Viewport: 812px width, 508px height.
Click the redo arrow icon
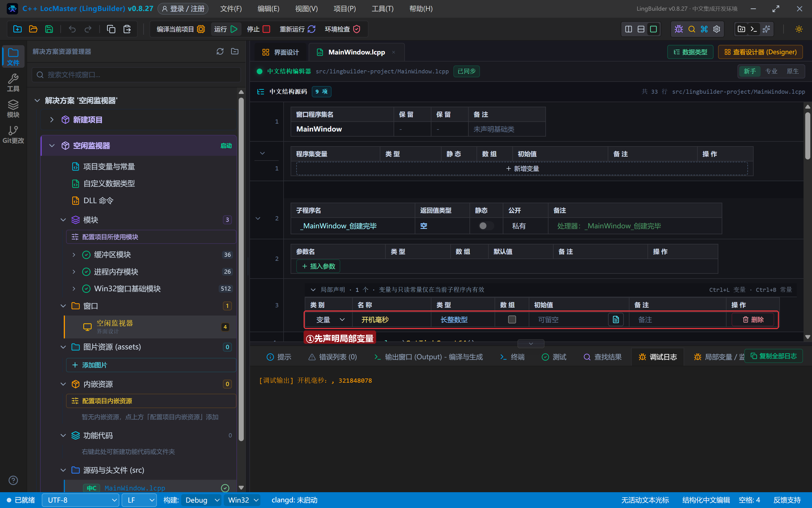click(88, 29)
